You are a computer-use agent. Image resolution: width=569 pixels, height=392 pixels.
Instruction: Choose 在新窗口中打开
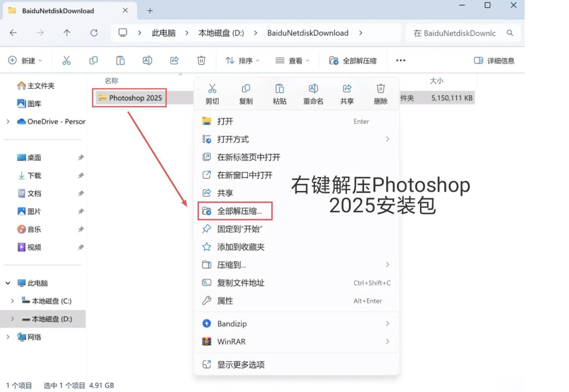tap(296, 175)
